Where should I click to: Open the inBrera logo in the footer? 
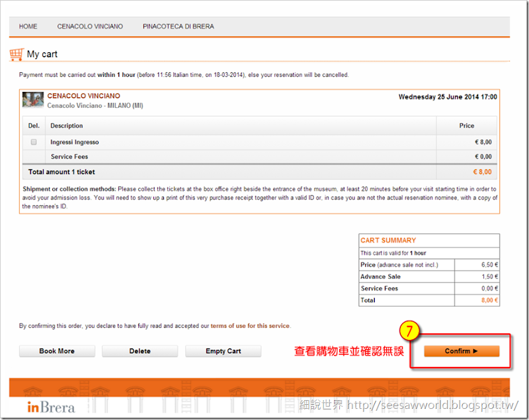click(x=51, y=407)
